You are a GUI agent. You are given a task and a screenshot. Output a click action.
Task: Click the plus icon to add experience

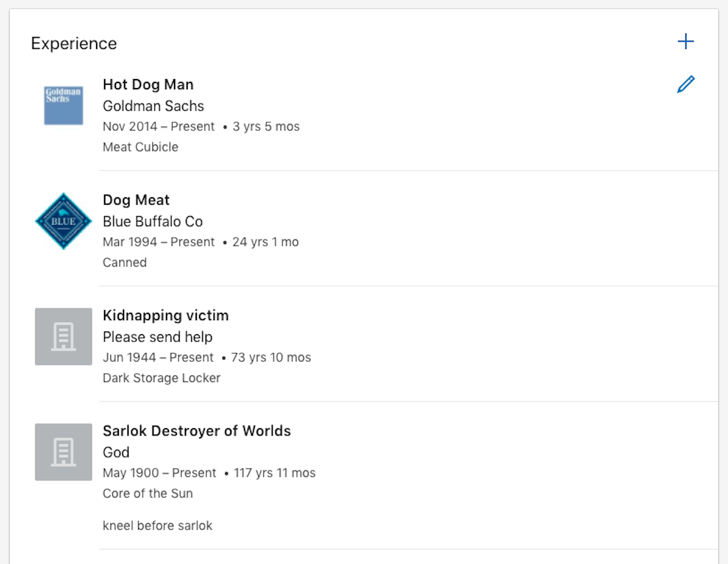685,42
